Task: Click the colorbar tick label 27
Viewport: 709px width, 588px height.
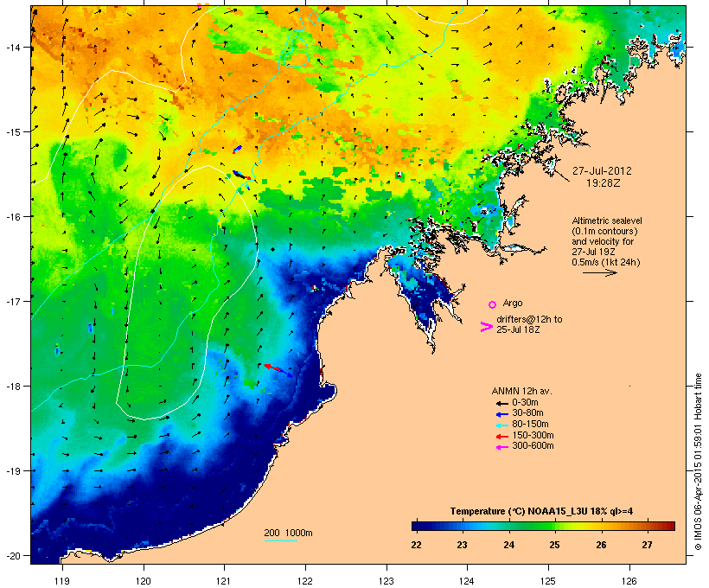Action: [x=647, y=545]
